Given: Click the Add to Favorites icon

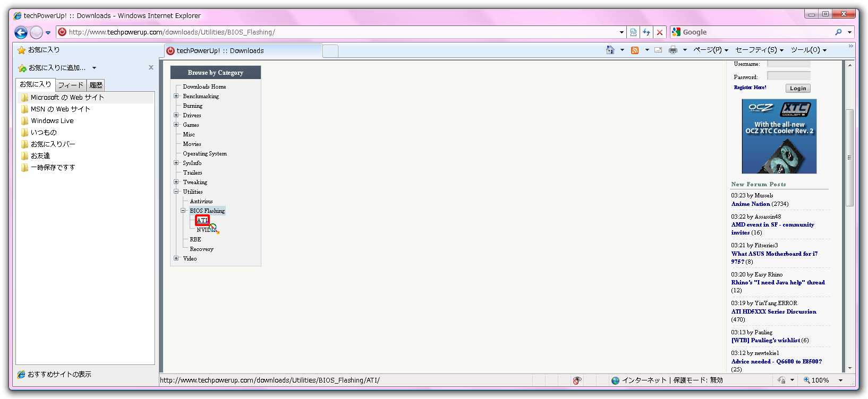Looking at the screenshot, I should 22,68.
